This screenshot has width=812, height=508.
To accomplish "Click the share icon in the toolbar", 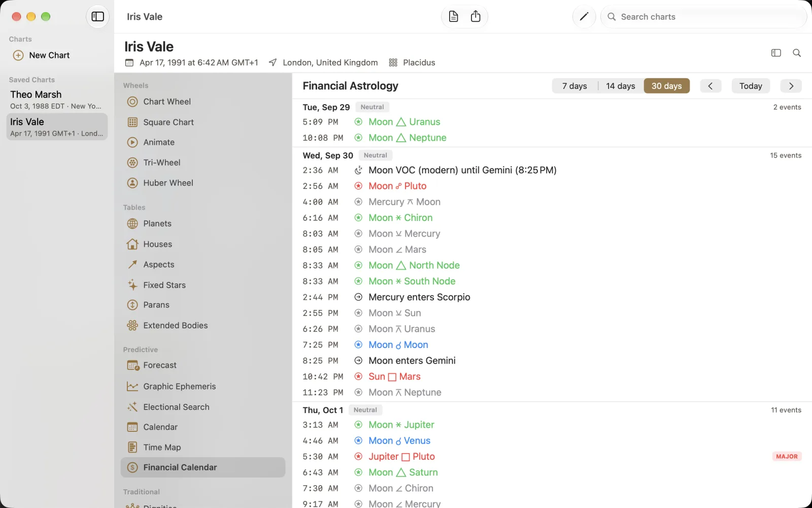I will [476, 17].
